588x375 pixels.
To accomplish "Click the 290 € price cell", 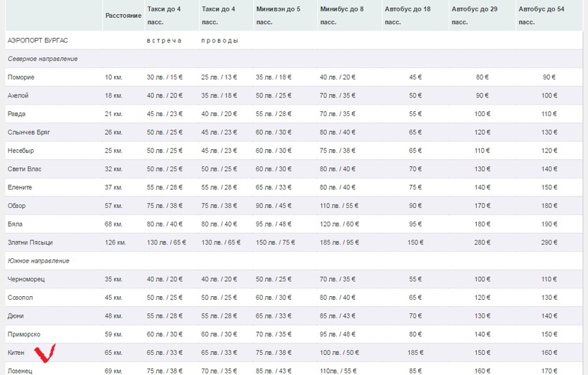I will point(549,242).
